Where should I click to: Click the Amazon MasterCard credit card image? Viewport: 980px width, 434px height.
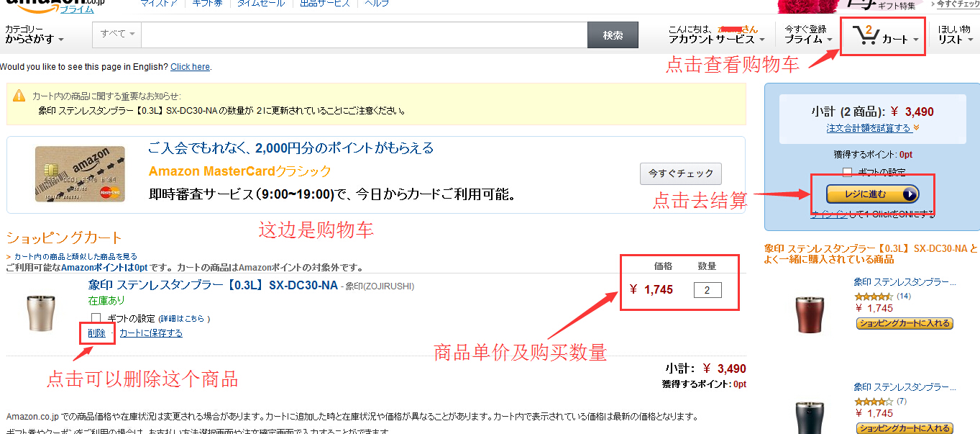click(80, 174)
